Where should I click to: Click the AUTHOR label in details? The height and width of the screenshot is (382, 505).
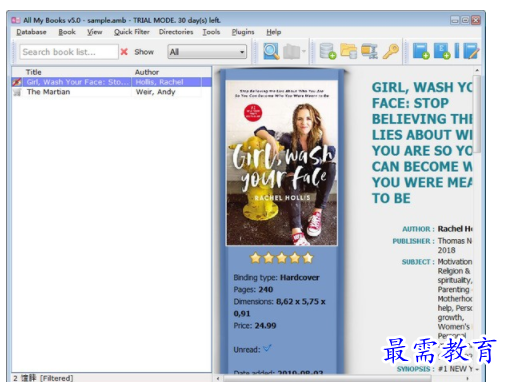pos(418,229)
